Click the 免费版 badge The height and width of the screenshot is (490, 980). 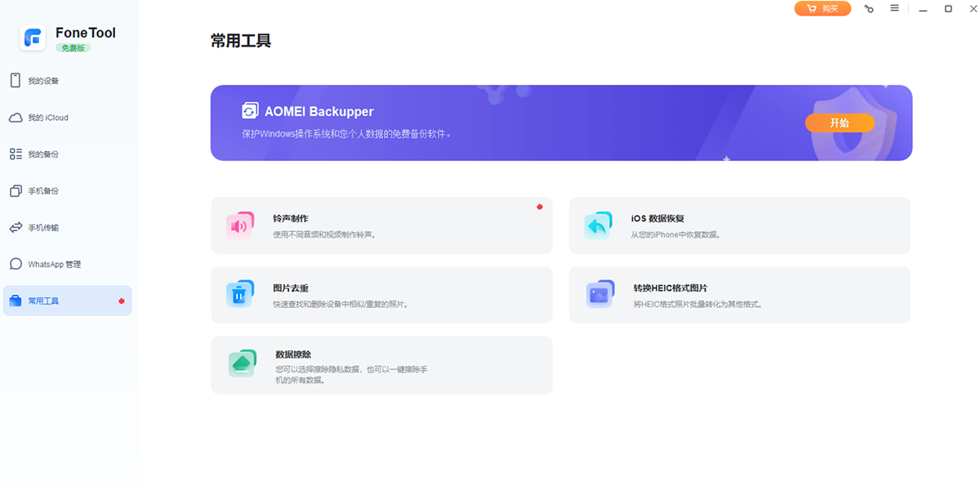tap(73, 48)
